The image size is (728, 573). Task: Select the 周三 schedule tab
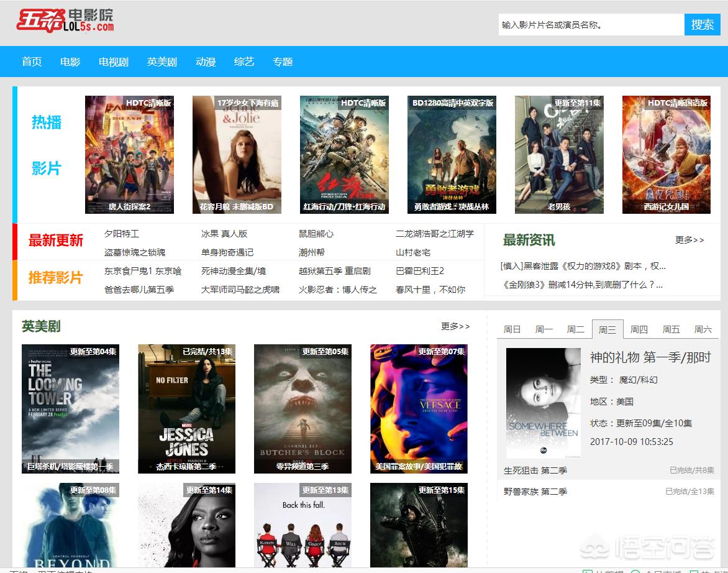[607, 329]
